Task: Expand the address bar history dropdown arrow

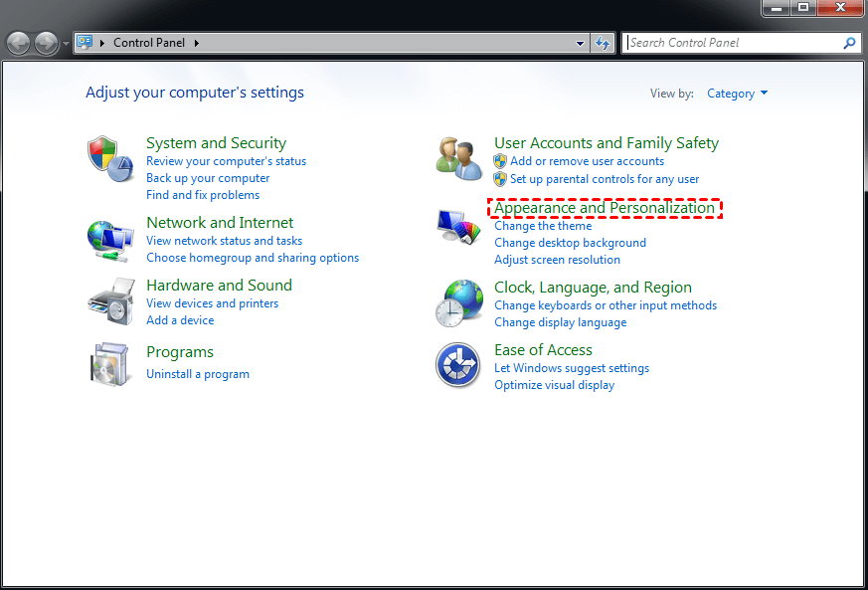Action: point(580,43)
